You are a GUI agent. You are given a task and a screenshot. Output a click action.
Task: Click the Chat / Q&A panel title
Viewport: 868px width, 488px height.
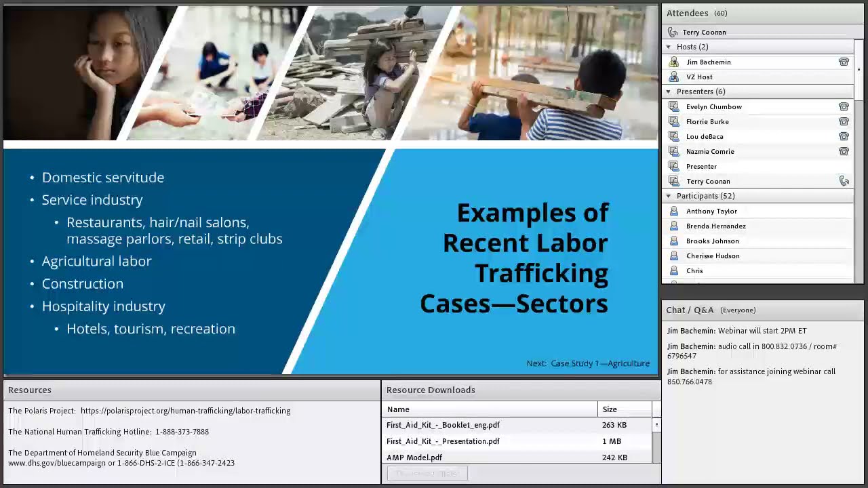690,310
